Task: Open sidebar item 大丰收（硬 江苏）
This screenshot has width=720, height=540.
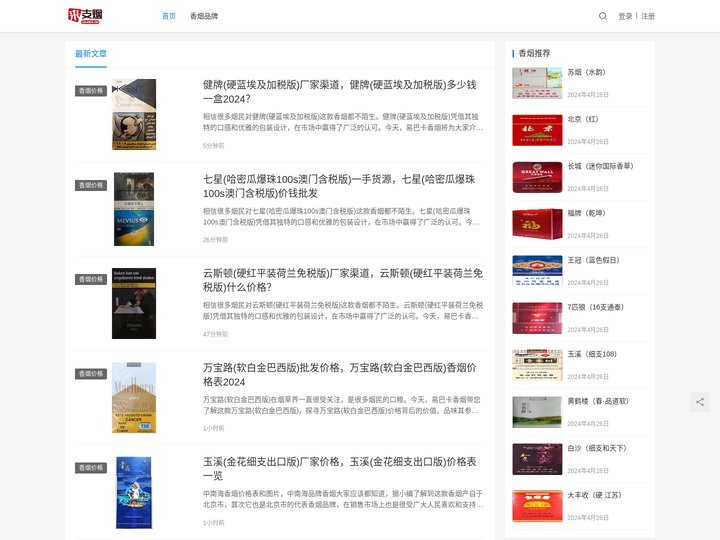Action: click(x=594, y=495)
